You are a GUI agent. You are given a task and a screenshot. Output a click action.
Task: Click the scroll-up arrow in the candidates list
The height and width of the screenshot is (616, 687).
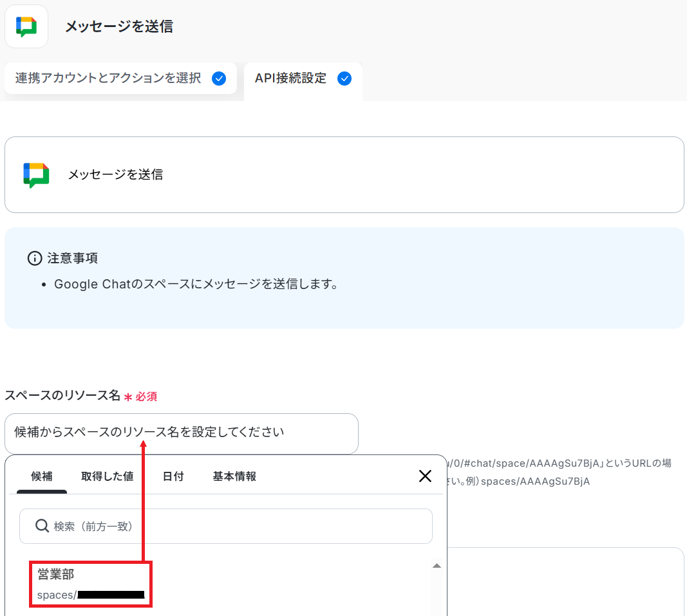(x=437, y=566)
